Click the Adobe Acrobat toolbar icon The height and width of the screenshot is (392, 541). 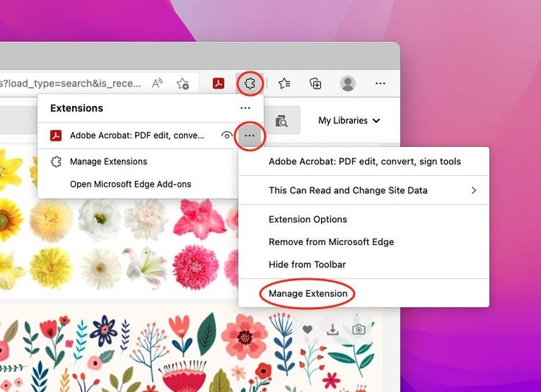pyautogui.click(x=218, y=84)
